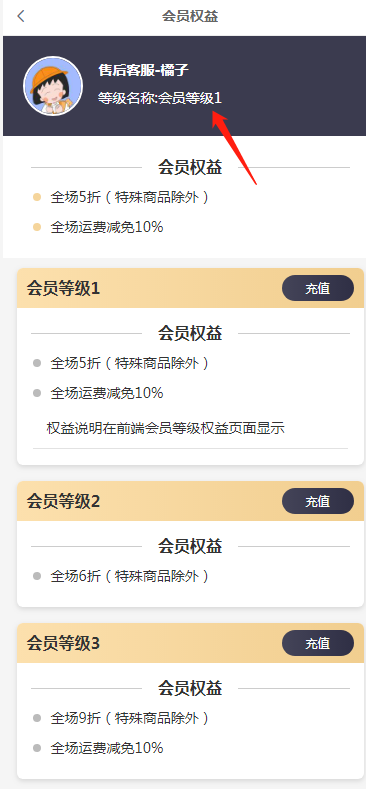Screen dimensions: 366x789
Task: Click 全场6折 benefit in 会员等级2
Action: point(129,576)
